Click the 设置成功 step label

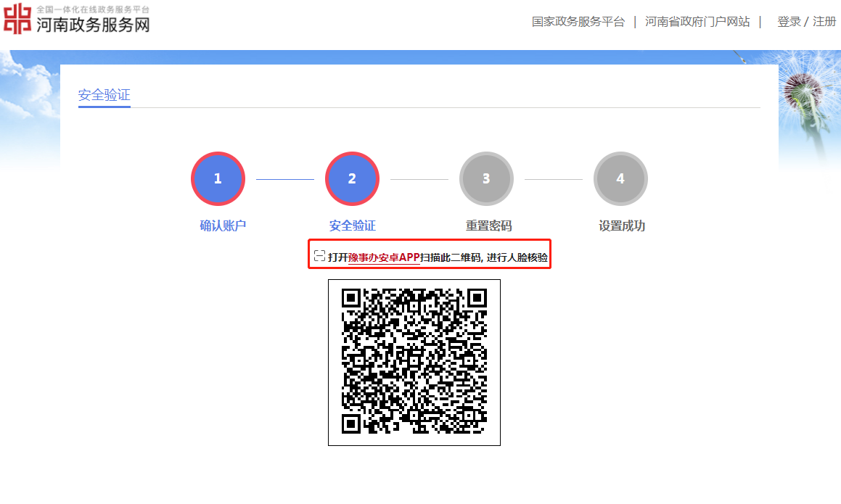(x=622, y=226)
